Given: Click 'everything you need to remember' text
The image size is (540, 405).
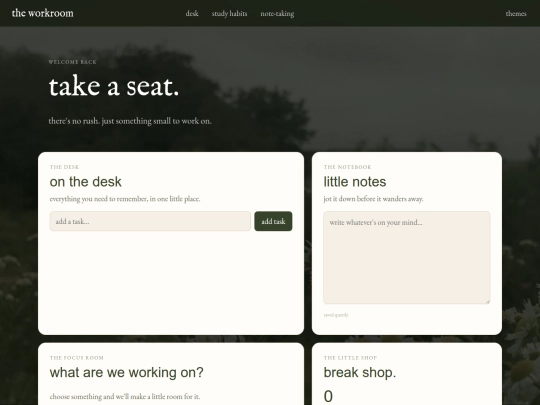Looking at the screenshot, I should (125, 199).
